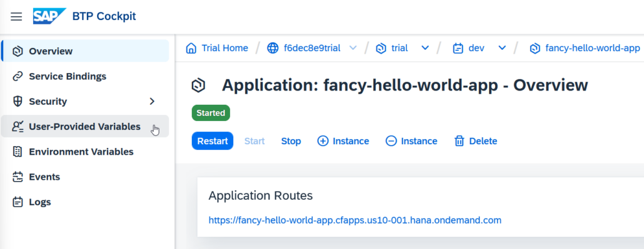The width and height of the screenshot is (644, 249).
Task: Remove an application instance
Action: (x=411, y=141)
